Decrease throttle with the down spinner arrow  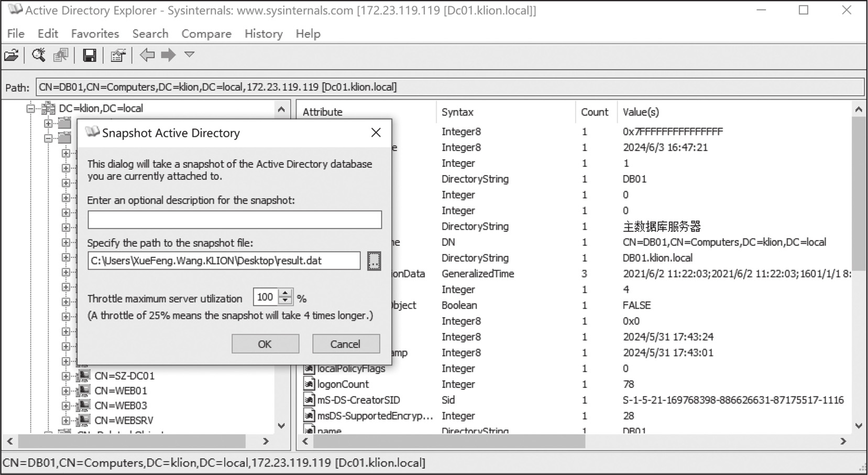pos(285,301)
